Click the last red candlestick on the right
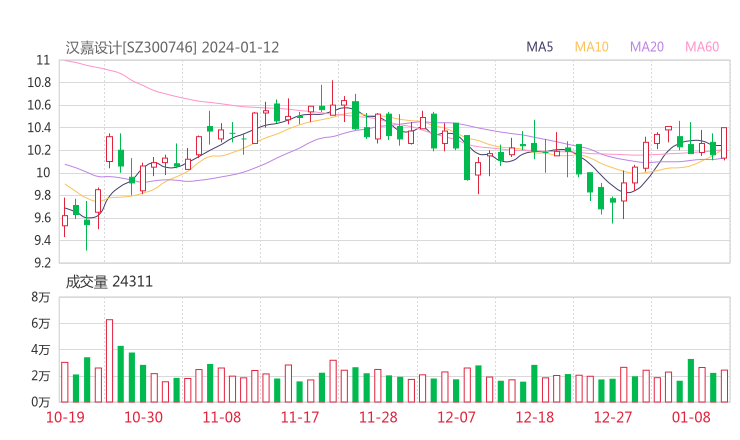The height and width of the screenshot is (440, 740). [724, 143]
